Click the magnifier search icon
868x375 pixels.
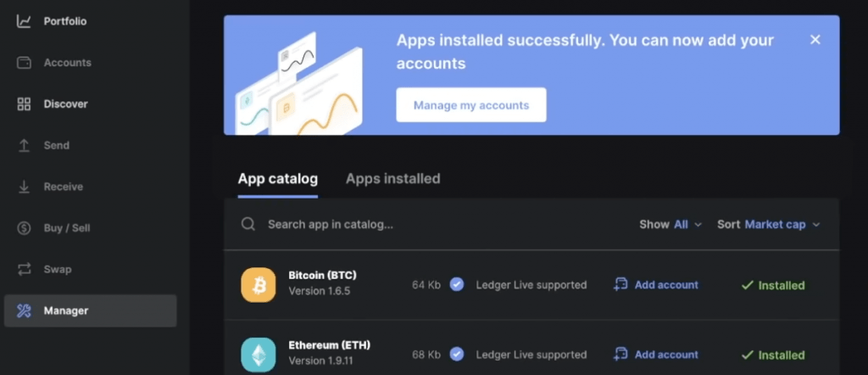point(248,224)
